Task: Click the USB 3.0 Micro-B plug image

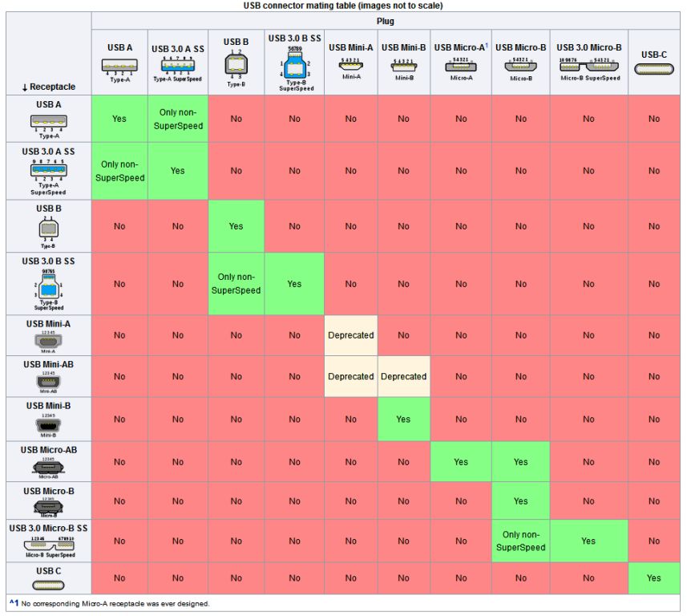Action: [589, 69]
